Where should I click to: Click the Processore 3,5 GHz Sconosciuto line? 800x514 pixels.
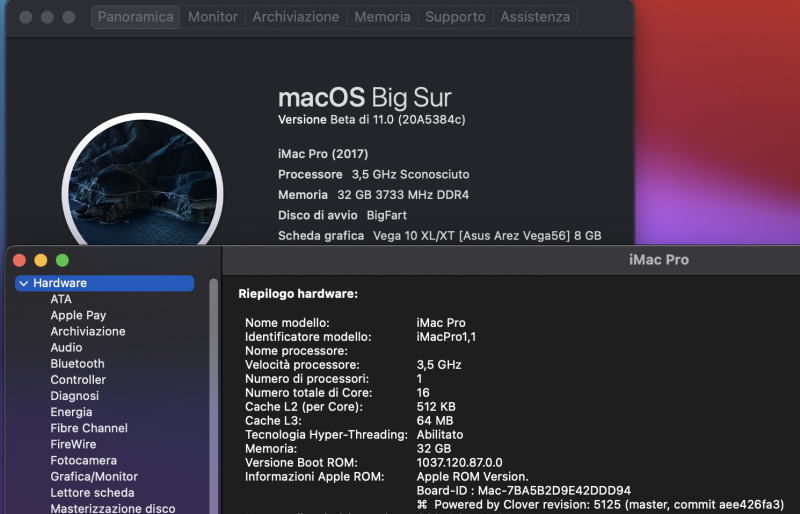tap(373, 175)
